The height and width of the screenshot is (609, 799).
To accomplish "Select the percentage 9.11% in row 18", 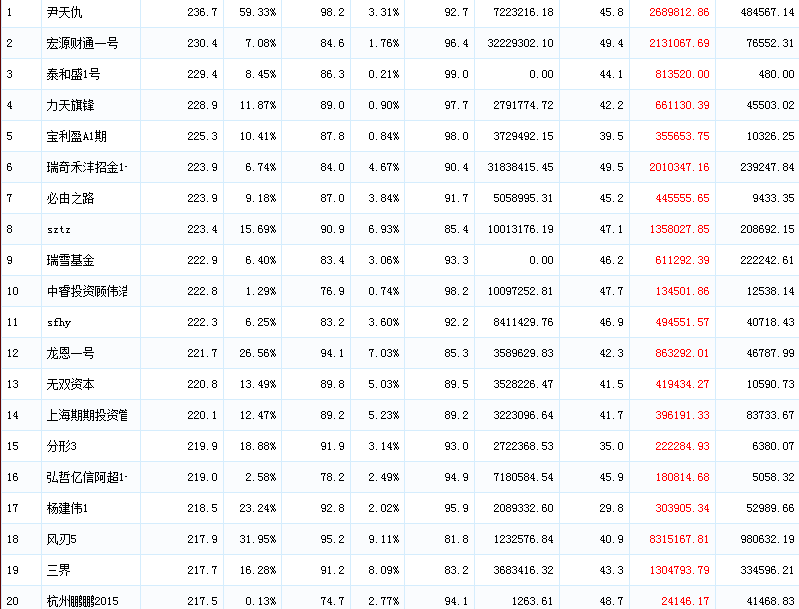I will 384,539.
